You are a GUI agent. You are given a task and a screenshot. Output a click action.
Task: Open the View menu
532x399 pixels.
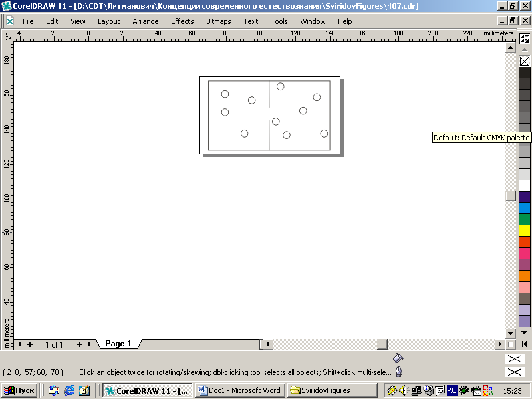tap(78, 21)
